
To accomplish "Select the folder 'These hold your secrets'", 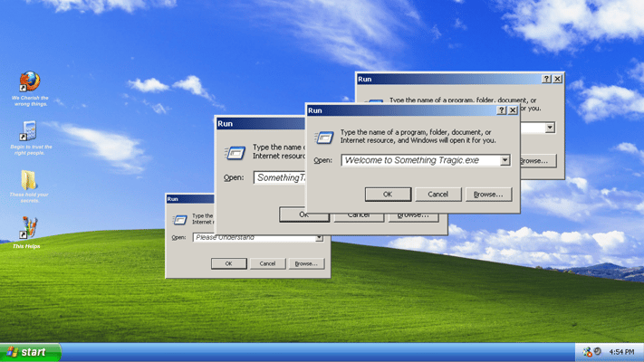I will pyautogui.click(x=29, y=180).
